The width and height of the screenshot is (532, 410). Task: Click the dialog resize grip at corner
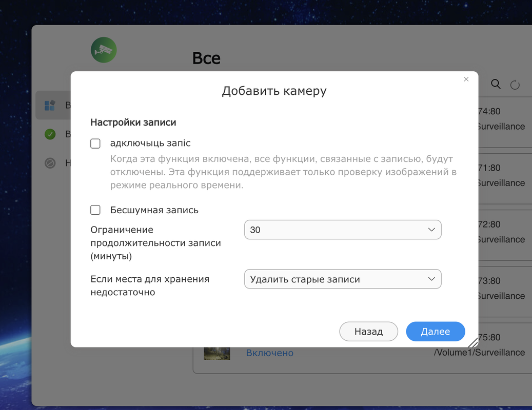pos(473,342)
